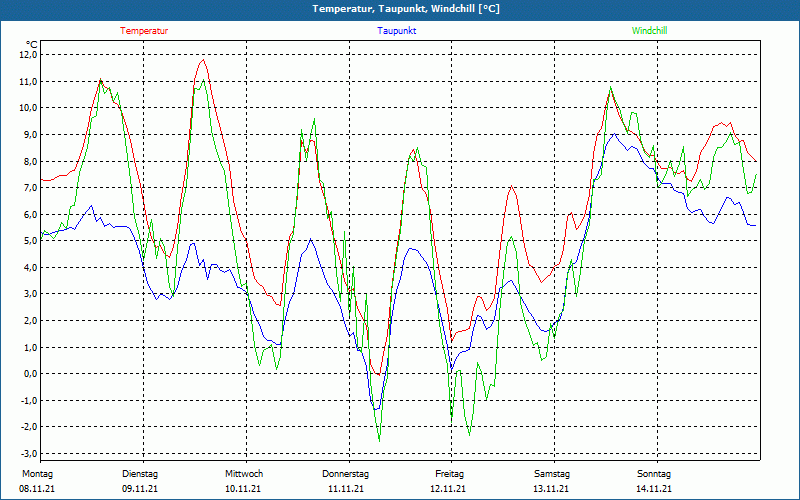Click the 14.11.21 date label
The height and width of the screenshot is (500, 800).
pyautogui.click(x=654, y=489)
